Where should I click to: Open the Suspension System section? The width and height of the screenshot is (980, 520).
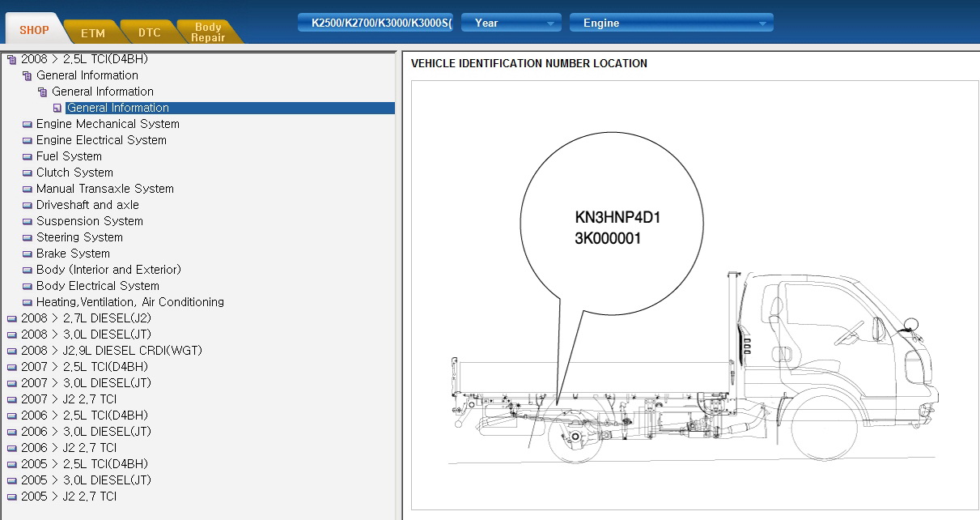(x=90, y=221)
